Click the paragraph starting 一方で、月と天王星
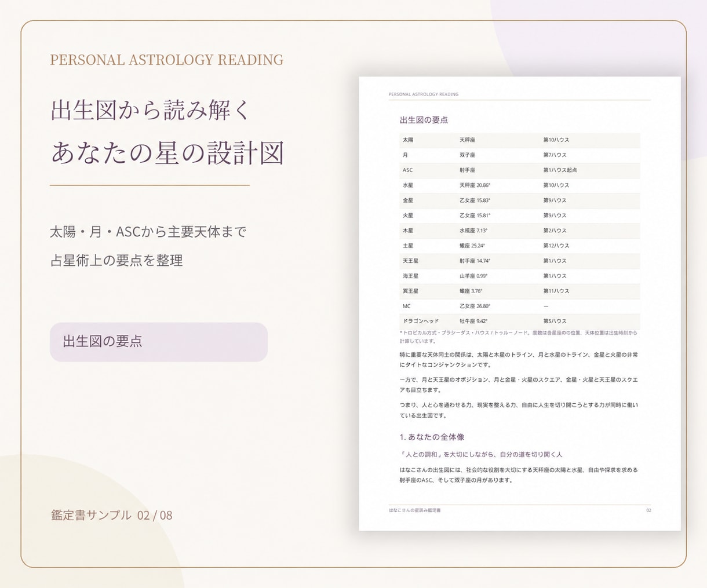Screen dimensions: 707x588 [x=519, y=385]
